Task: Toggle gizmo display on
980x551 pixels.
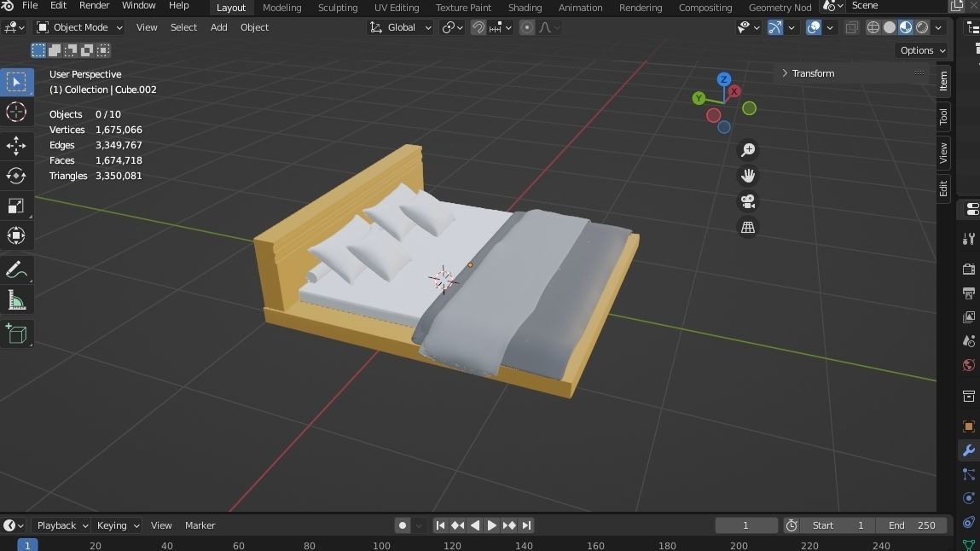Action: [775, 27]
